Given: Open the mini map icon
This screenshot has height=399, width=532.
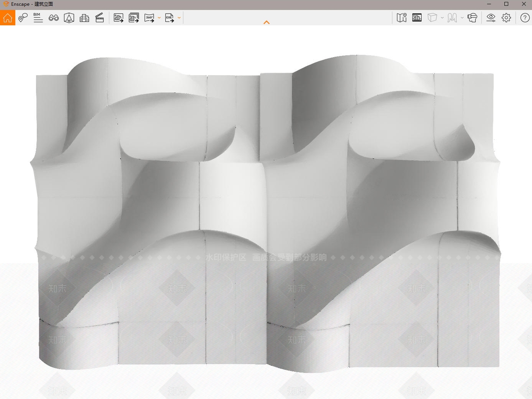Looking at the screenshot, I should click(x=401, y=18).
